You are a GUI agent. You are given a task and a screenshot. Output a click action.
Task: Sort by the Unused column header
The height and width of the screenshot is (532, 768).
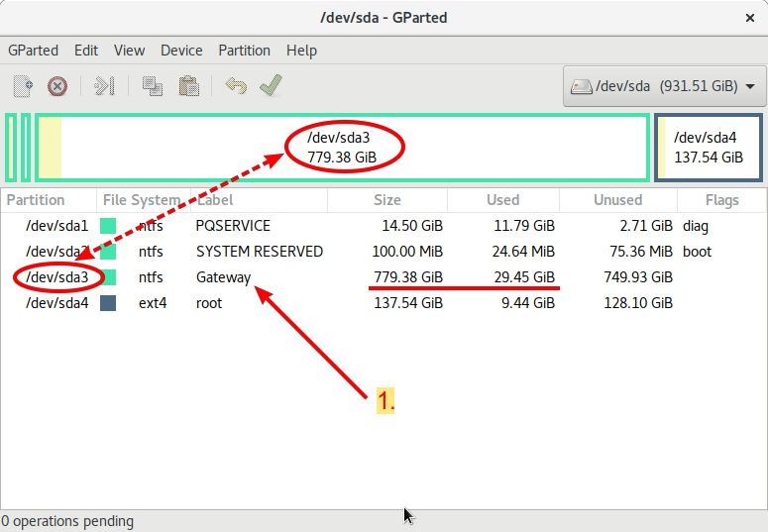[617, 200]
